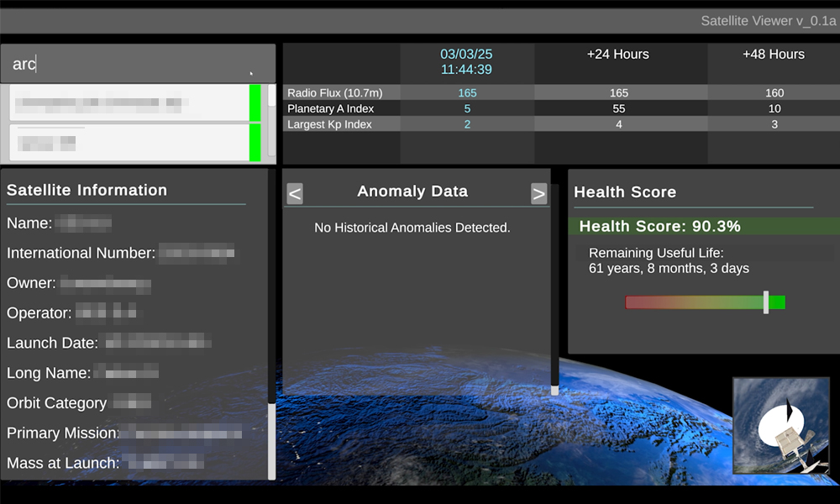Click the +24 Hours Radio Flux value 165

619,92
